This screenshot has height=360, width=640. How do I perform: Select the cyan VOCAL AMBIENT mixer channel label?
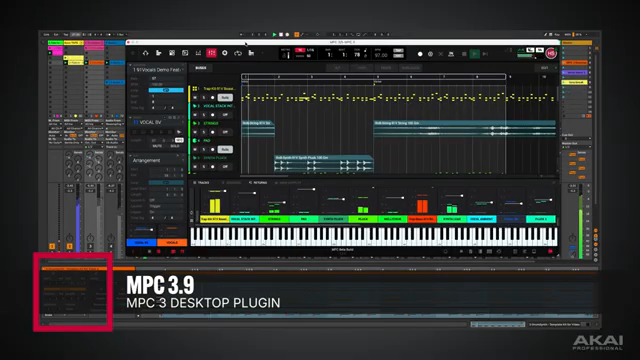point(481,219)
